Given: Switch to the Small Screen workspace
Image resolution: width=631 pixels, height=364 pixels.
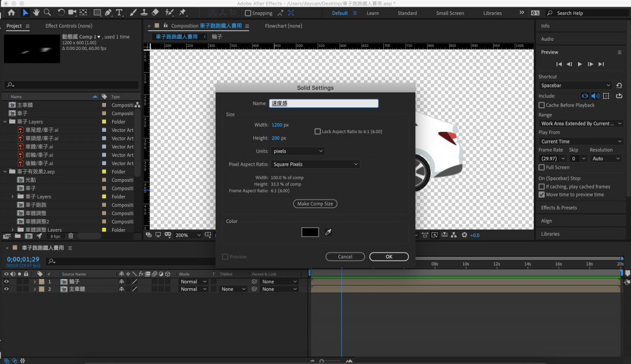Looking at the screenshot, I should [450, 13].
